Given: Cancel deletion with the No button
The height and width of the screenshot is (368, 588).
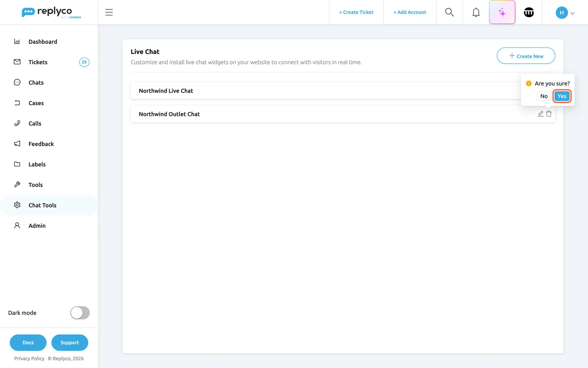Looking at the screenshot, I should (544, 96).
